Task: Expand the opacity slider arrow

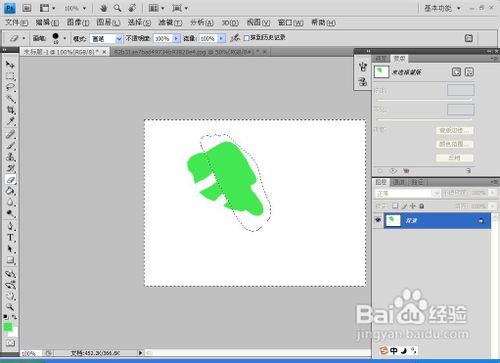Action: tap(176, 39)
